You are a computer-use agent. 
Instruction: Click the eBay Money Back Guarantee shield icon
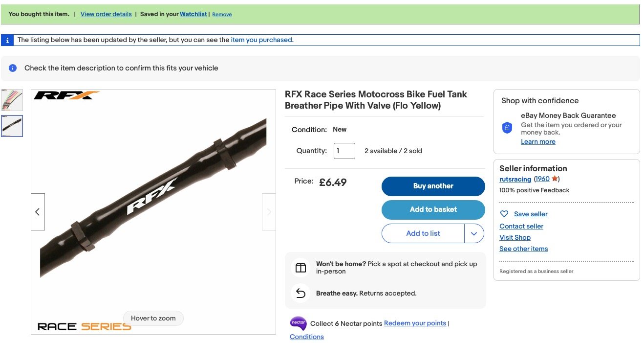pyautogui.click(x=507, y=128)
